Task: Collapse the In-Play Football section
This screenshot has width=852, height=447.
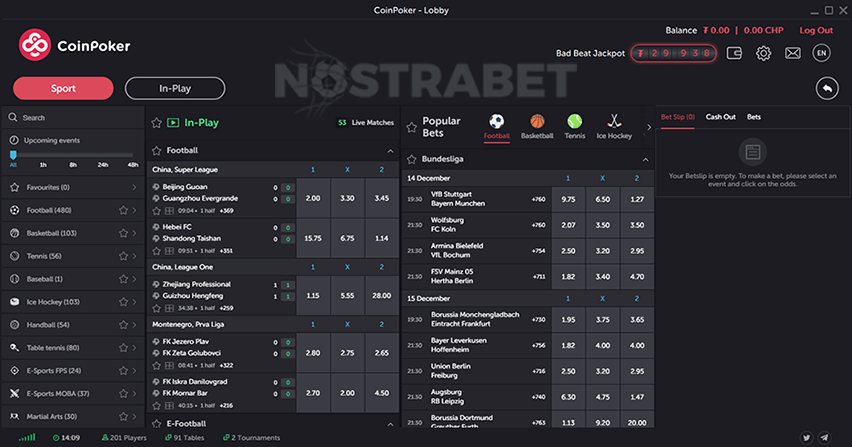Action: tap(390, 150)
